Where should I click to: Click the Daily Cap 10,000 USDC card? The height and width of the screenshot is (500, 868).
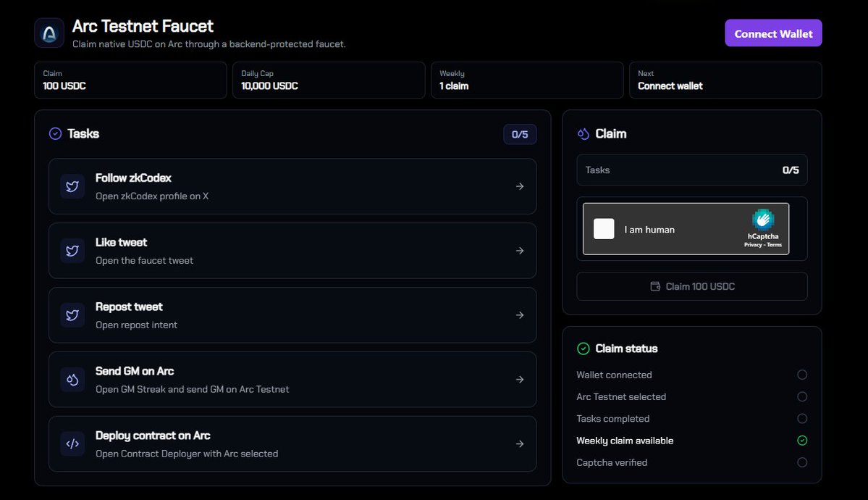coord(329,80)
